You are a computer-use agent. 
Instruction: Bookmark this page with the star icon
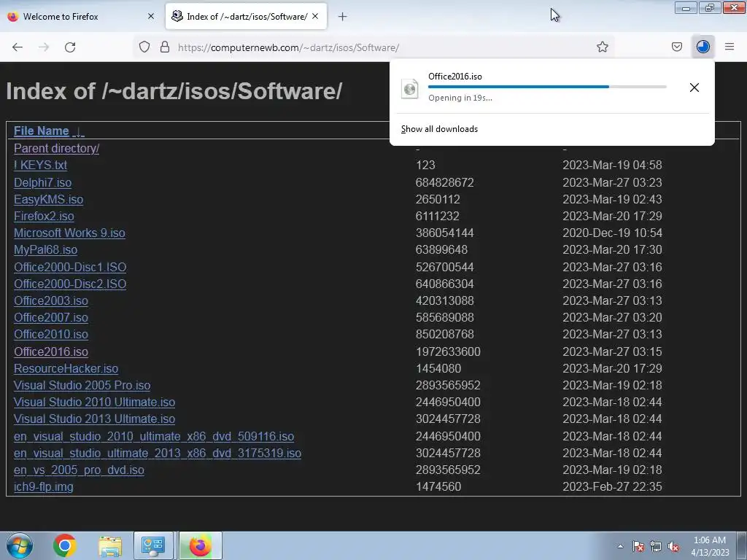pos(602,47)
